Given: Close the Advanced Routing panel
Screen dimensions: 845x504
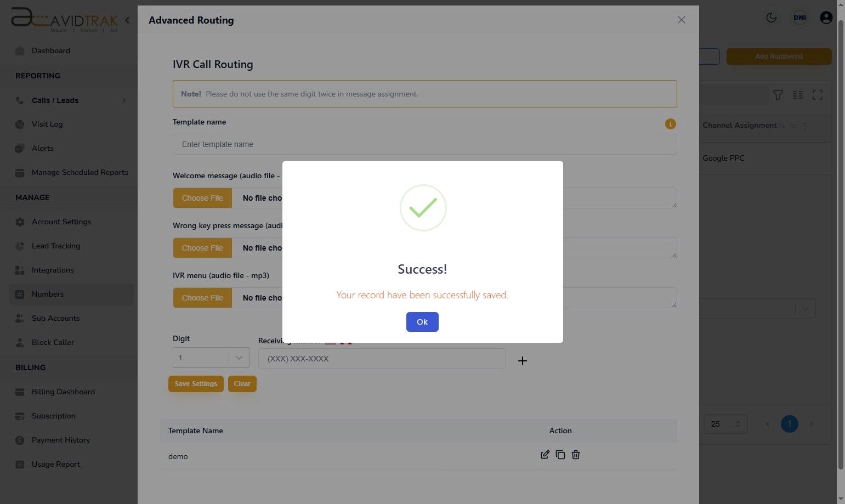Looking at the screenshot, I should pos(681,20).
